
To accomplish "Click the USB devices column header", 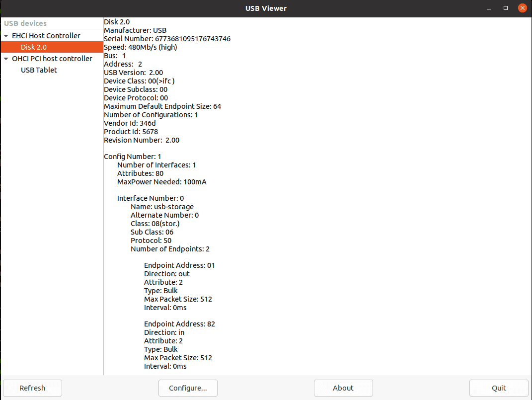I will coord(25,23).
